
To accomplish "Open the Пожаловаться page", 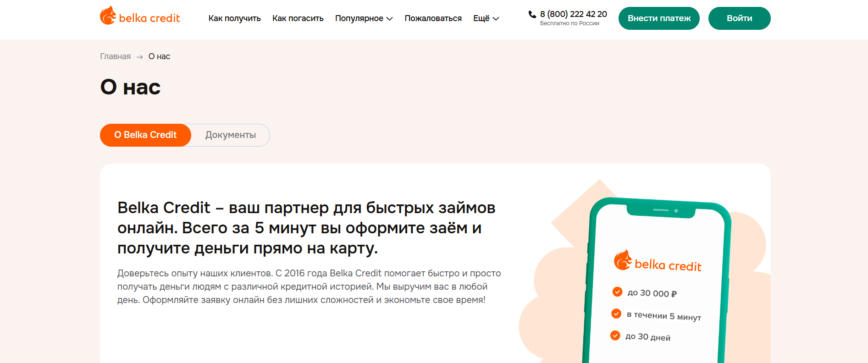I will [x=433, y=18].
